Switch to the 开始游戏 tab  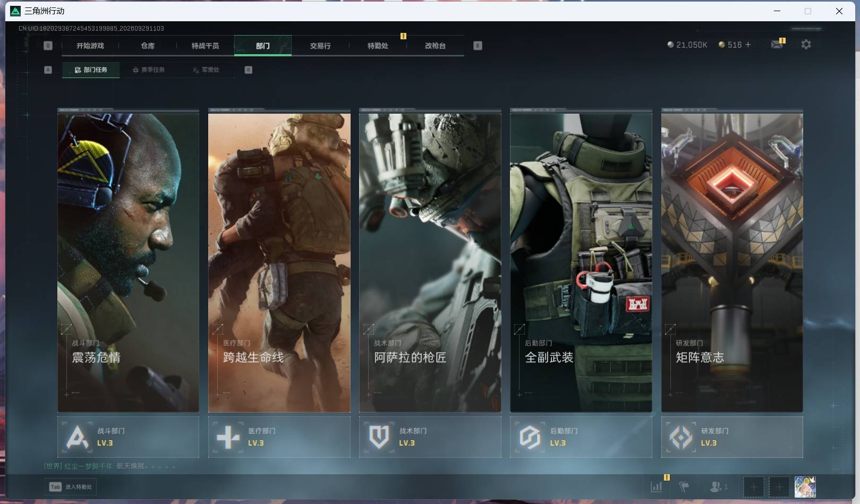pos(90,46)
